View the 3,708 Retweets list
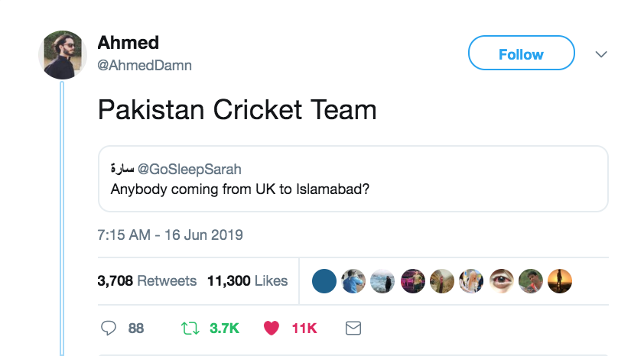The width and height of the screenshot is (644, 356). point(147,281)
